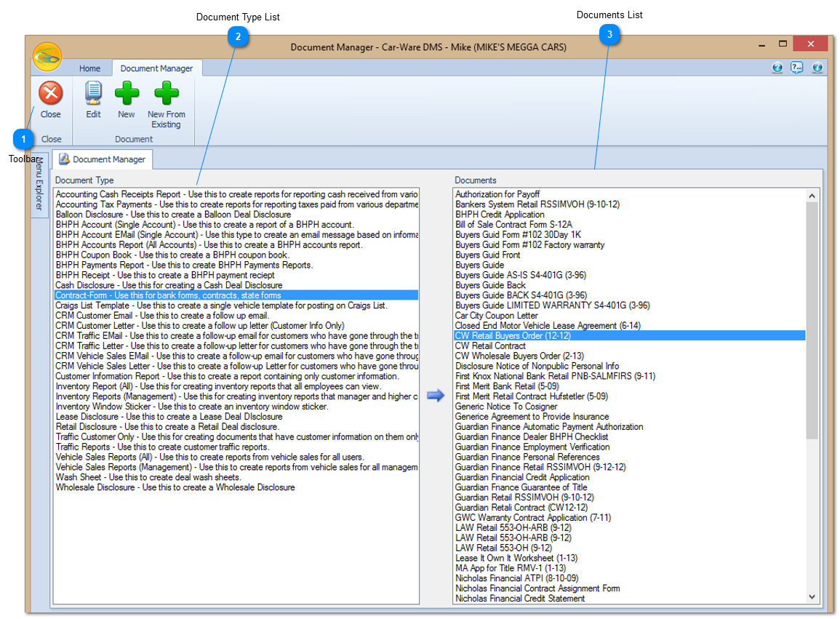Select CW Retail Contract document
The image size is (840, 619).
630,346
